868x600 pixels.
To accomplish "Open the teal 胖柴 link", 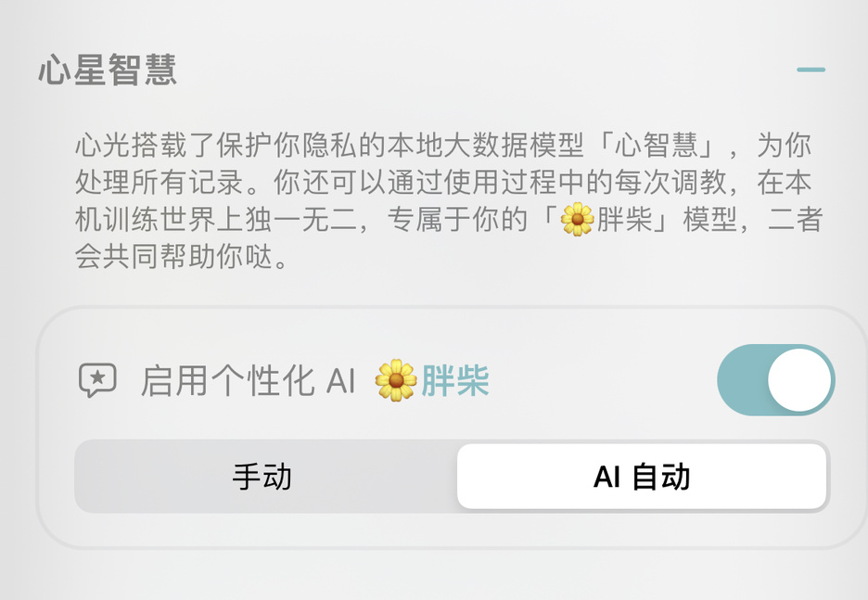I will coord(455,380).
